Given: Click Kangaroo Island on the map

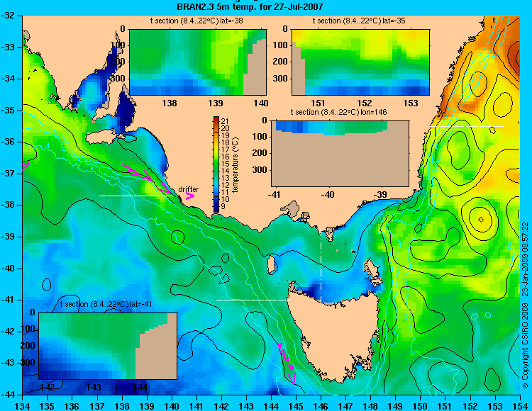Looking at the screenshot, I should 101,137.
